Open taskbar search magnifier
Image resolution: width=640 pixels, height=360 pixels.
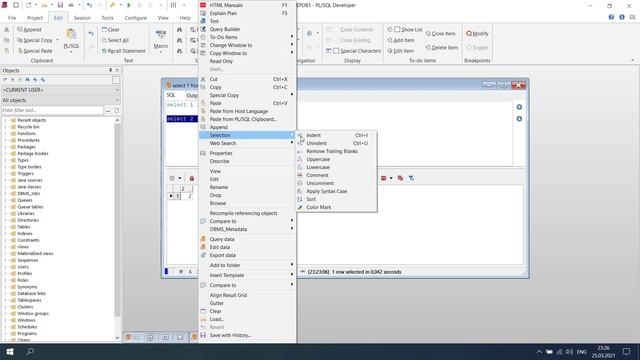coord(30,351)
